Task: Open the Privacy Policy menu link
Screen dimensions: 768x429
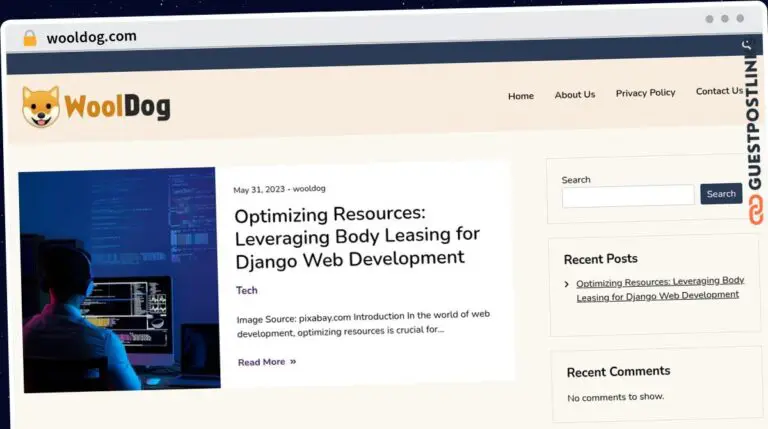Action: (x=645, y=93)
